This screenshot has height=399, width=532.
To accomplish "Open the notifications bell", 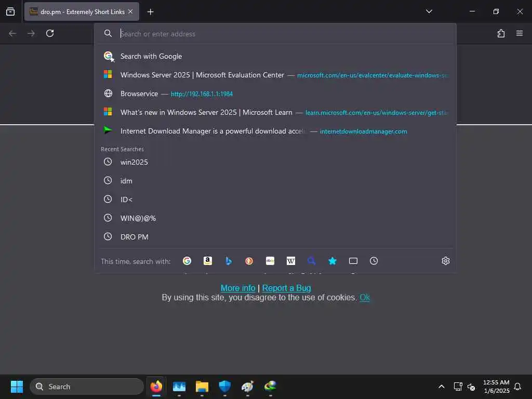I will tap(518, 387).
